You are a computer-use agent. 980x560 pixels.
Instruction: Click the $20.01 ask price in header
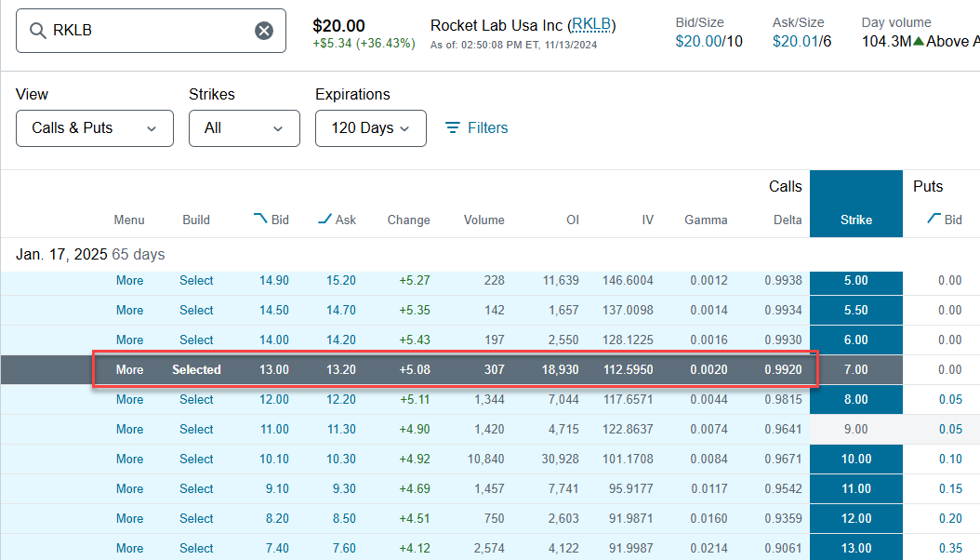point(795,41)
